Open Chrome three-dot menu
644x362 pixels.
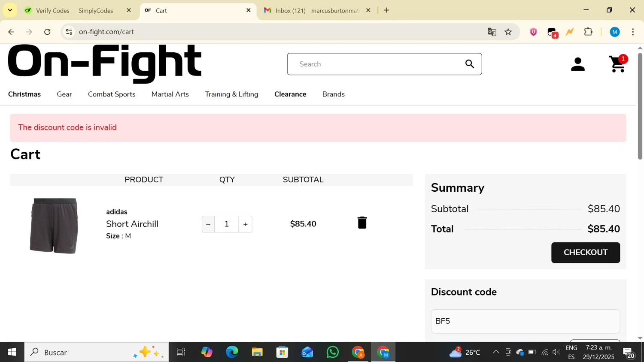633,32
